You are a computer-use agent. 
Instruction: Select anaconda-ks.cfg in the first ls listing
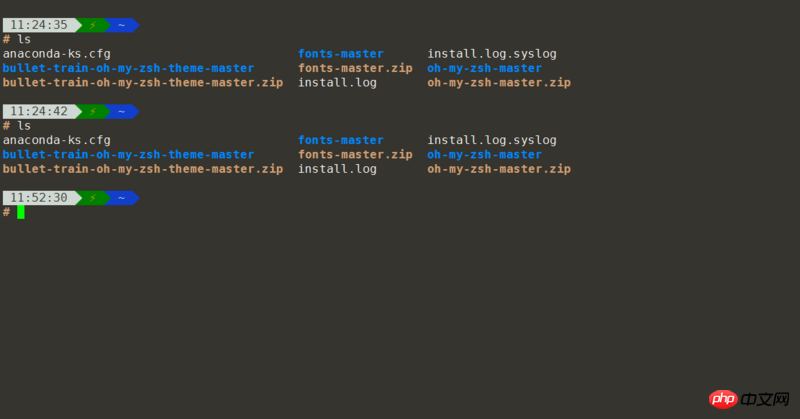tap(56, 54)
